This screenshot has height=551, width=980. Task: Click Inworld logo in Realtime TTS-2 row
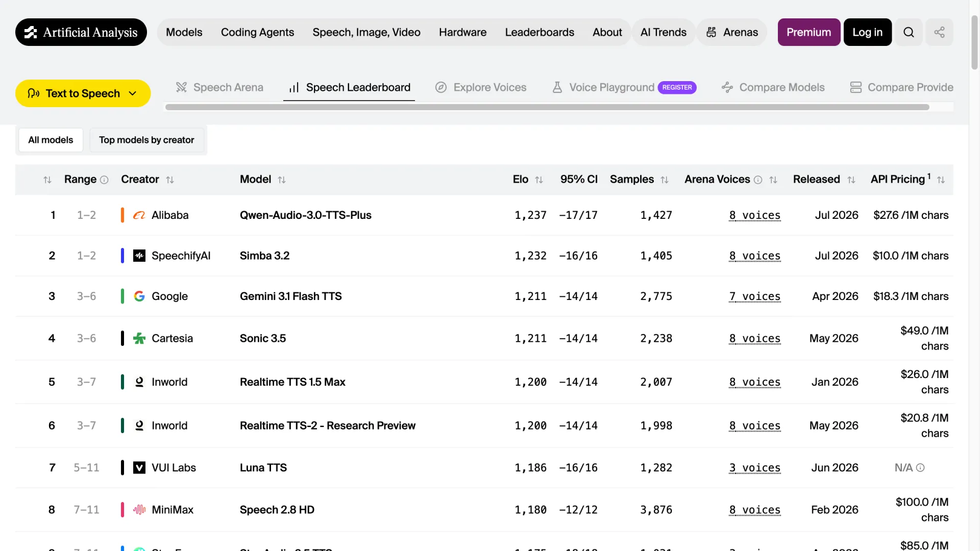139,425
